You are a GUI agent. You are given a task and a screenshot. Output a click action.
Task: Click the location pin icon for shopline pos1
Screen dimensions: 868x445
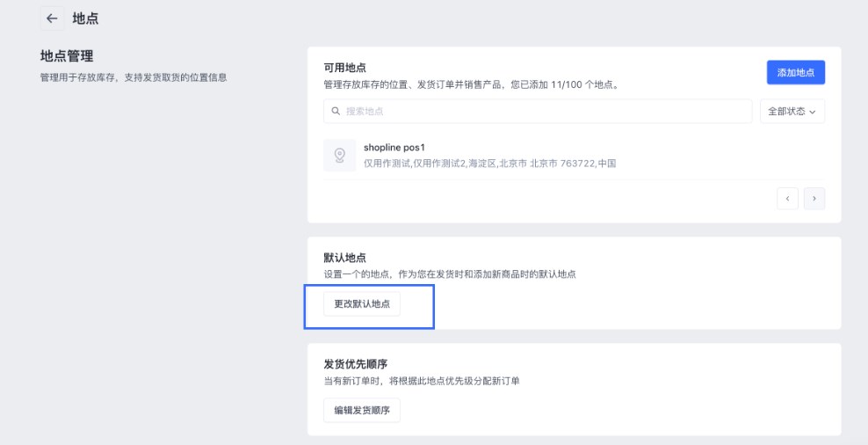coord(339,155)
